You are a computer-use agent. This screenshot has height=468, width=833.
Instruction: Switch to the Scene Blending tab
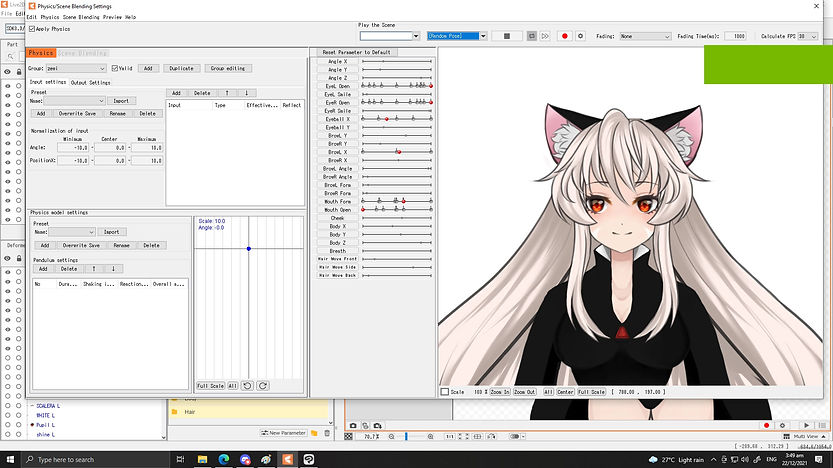[83, 53]
